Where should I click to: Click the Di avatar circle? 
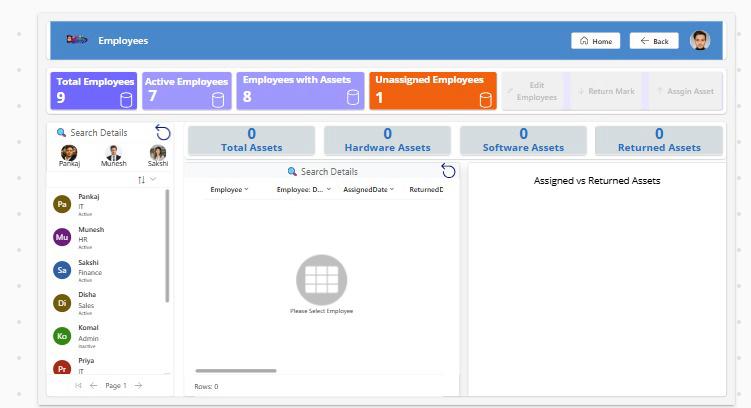[x=62, y=303]
